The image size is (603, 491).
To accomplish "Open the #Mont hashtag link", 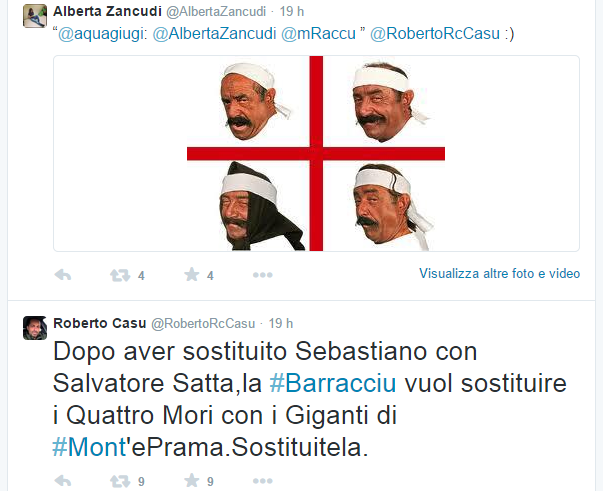I will [x=89, y=447].
